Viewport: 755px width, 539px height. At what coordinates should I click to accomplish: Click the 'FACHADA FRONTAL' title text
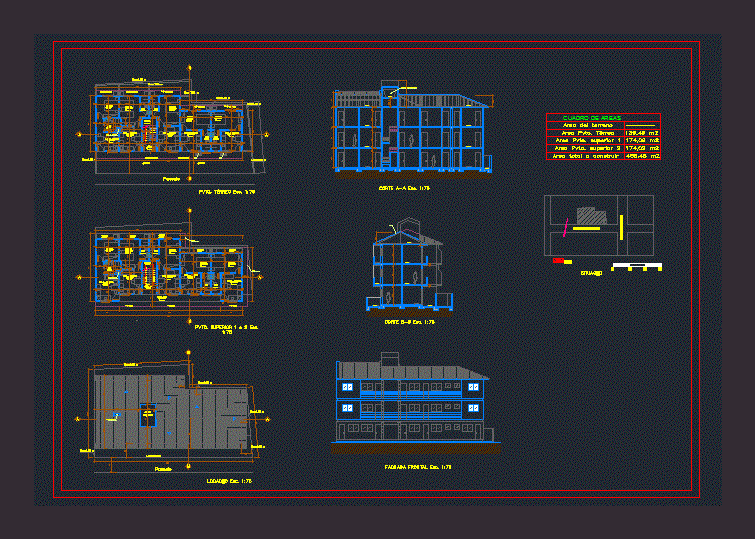418,467
